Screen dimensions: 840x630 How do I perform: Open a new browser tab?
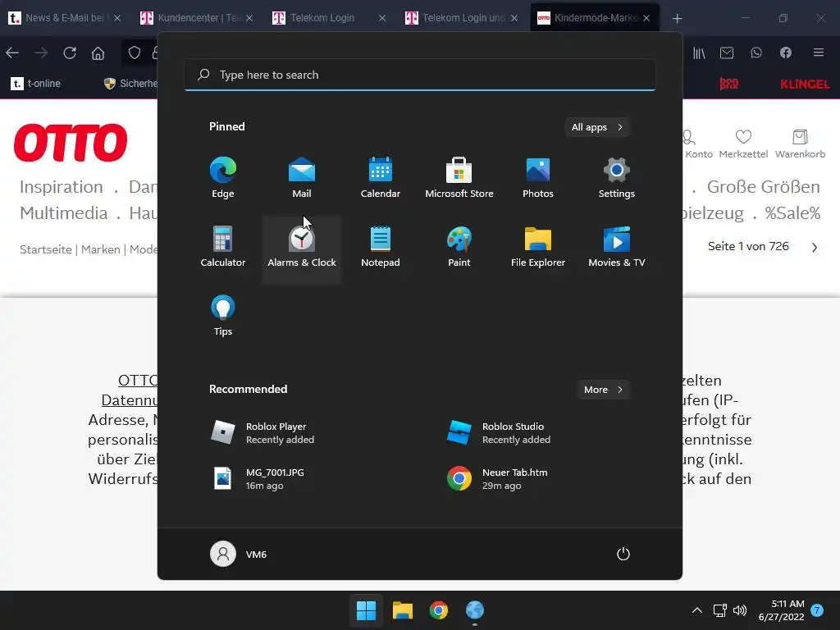[677, 19]
